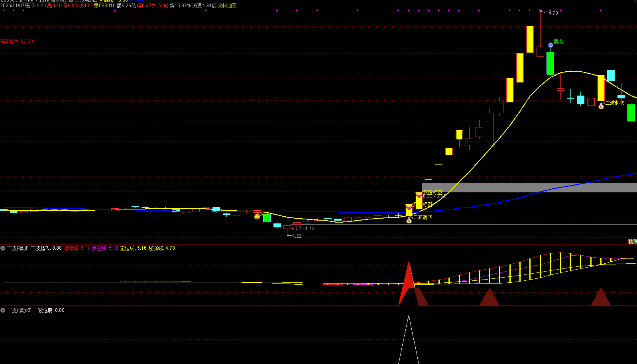This screenshot has width=637, height=364.
Task: Collapse the 二波启动F indicator panel dropdown
Action: pos(3,248)
